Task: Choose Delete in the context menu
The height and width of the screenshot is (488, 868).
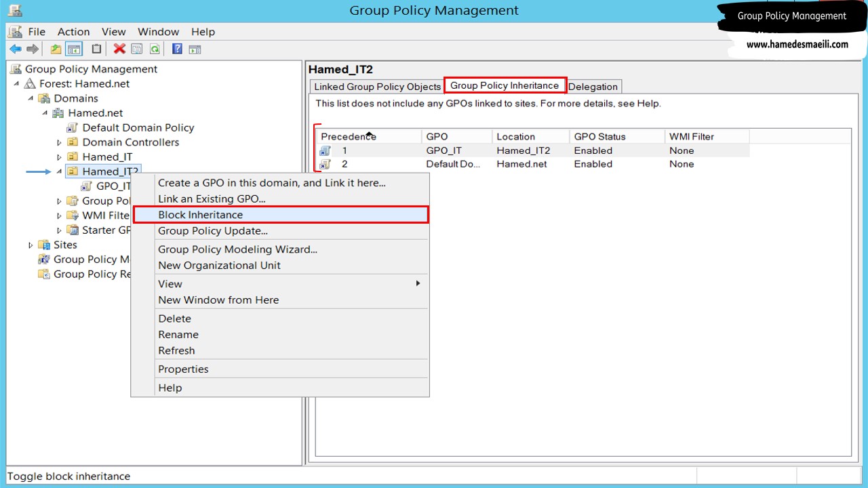Action: (x=280, y=319)
